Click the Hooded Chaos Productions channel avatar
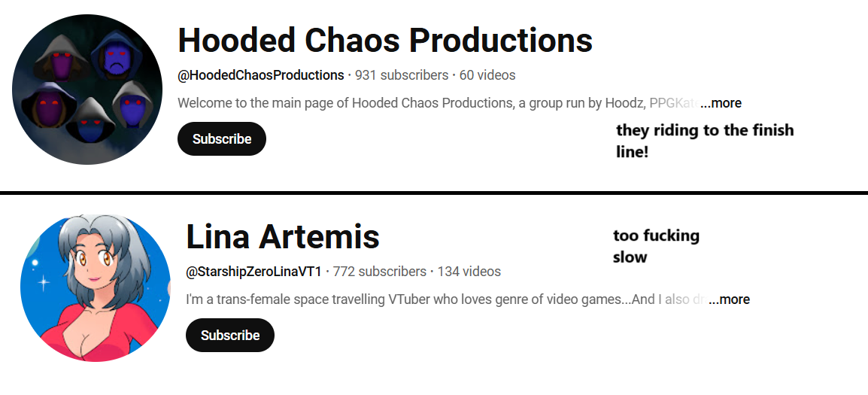The width and height of the screenshot is (868, 395). coord(86,90)
